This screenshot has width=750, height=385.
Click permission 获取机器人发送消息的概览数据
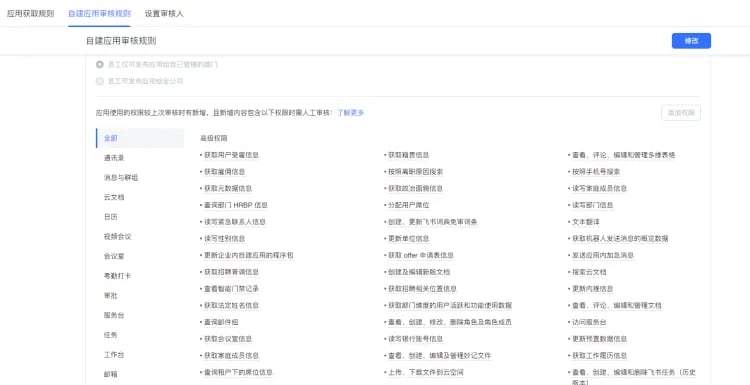[620, 239]
